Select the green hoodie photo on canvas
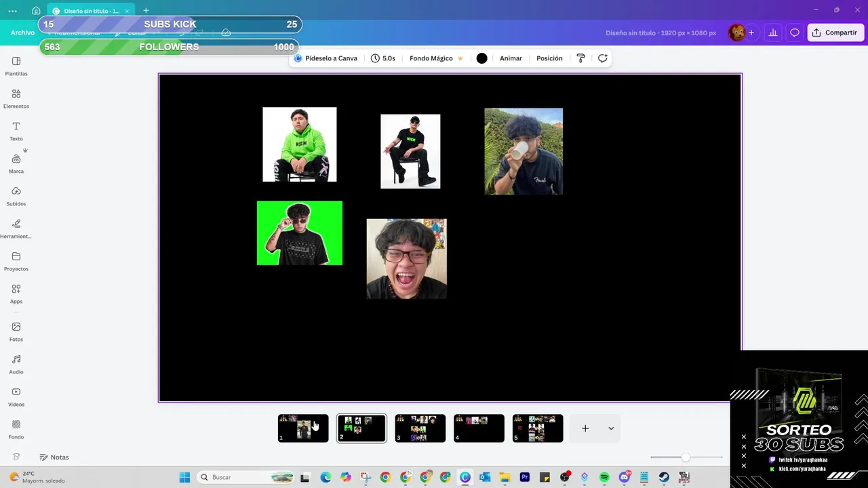The width and height of the screenshot is (868, 488). [x=300, y=144]
